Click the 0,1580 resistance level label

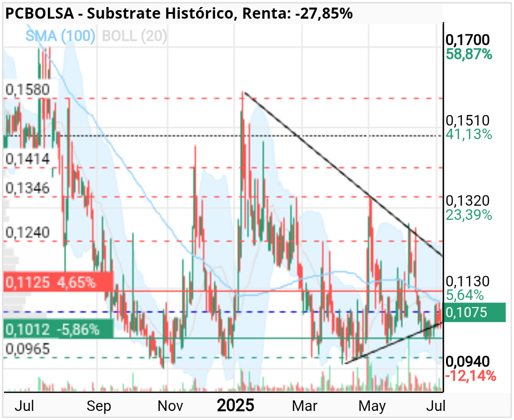(28, 90)
